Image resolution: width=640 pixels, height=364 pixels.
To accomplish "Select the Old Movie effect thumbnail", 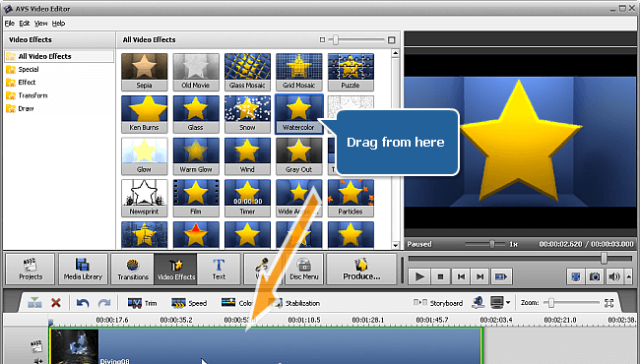I will click(196, 72).
